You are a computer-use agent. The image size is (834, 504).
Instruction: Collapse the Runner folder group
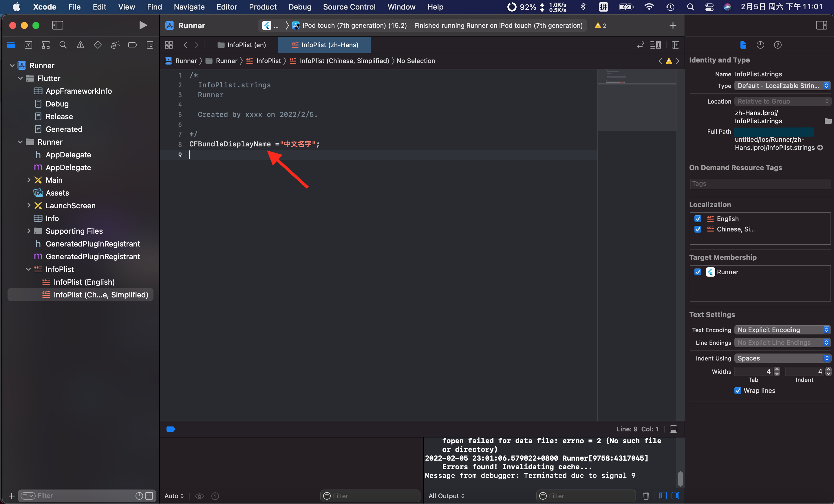20,142
